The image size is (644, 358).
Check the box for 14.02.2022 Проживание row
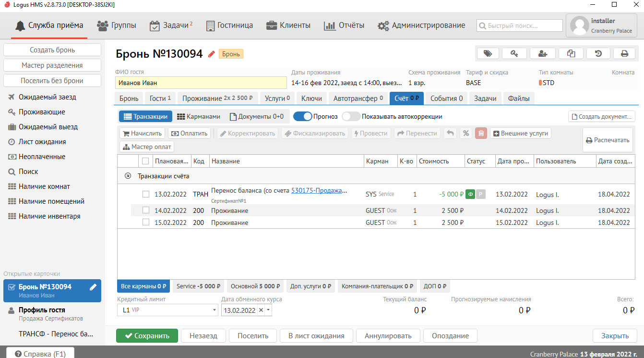pyautogui.click(x=146, y=210)
